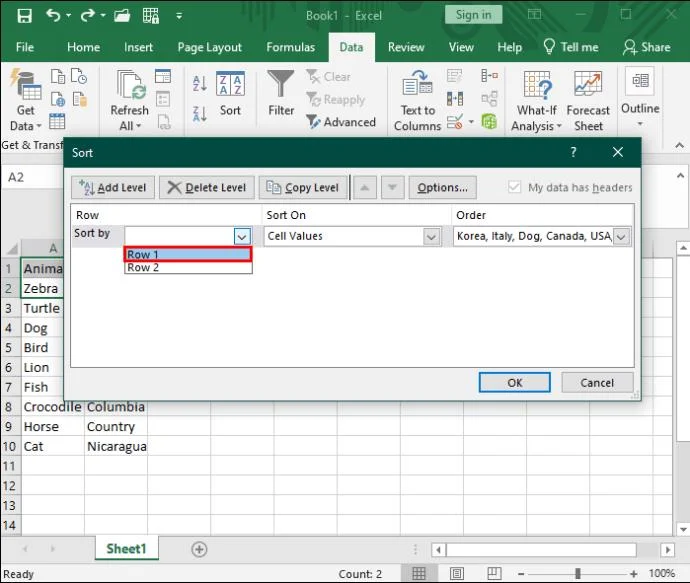Click the Sort A to Z icon
Viewport: 690px width, 583px height.
tap(199, 84)
